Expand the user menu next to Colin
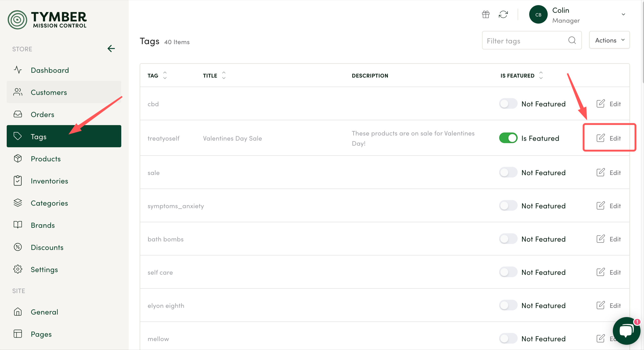This screenshot has height=350, width=644. click(623, 15)
